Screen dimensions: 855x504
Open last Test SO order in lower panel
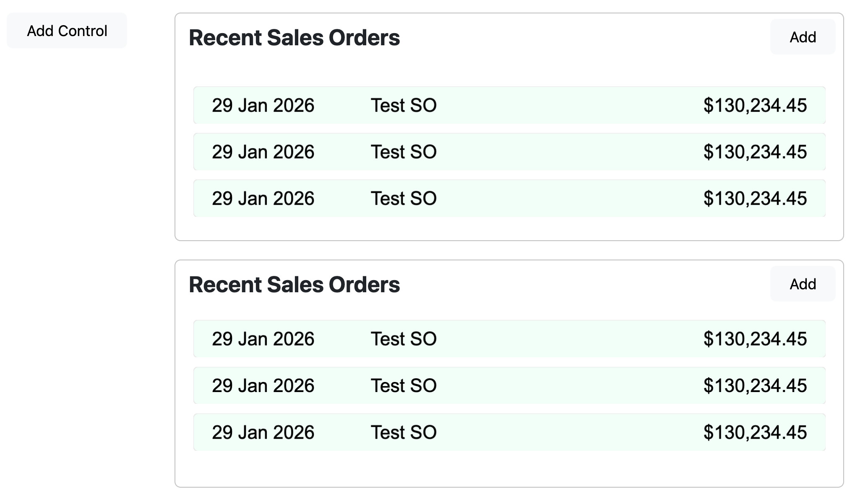tap(404, 432)
